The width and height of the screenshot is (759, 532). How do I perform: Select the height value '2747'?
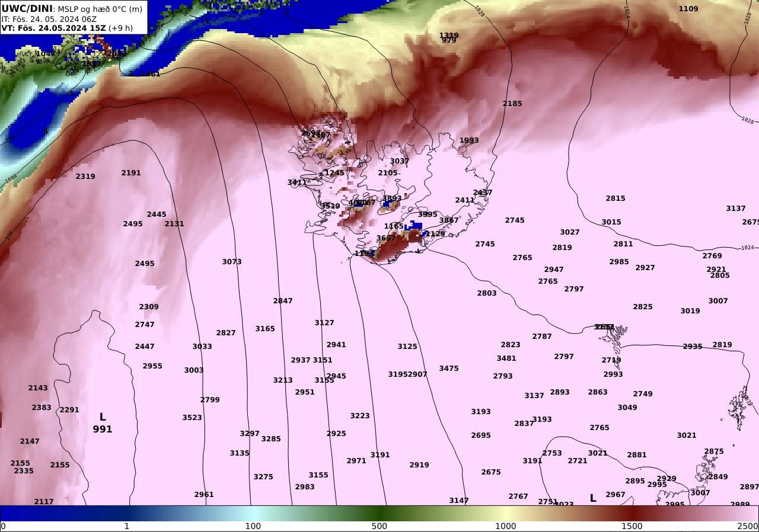click(145, 325)
